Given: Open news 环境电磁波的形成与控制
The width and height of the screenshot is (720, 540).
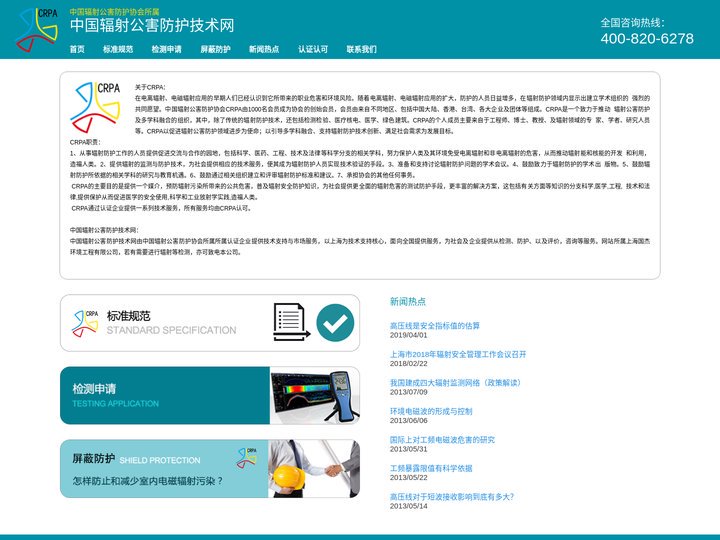Looking at the screenshot, I should click(x=431, y=411).
